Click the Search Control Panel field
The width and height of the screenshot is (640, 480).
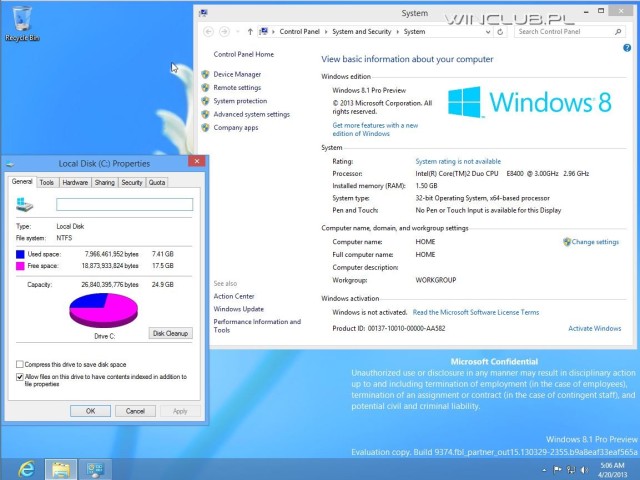pyautogui.click(x=565, y=32)
